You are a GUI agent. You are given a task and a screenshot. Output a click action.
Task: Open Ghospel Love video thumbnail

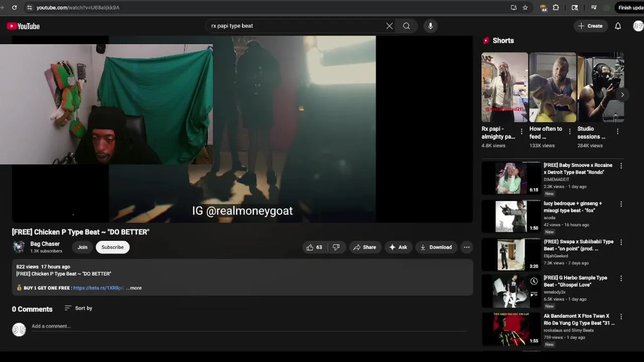click(x=511, y=291)
